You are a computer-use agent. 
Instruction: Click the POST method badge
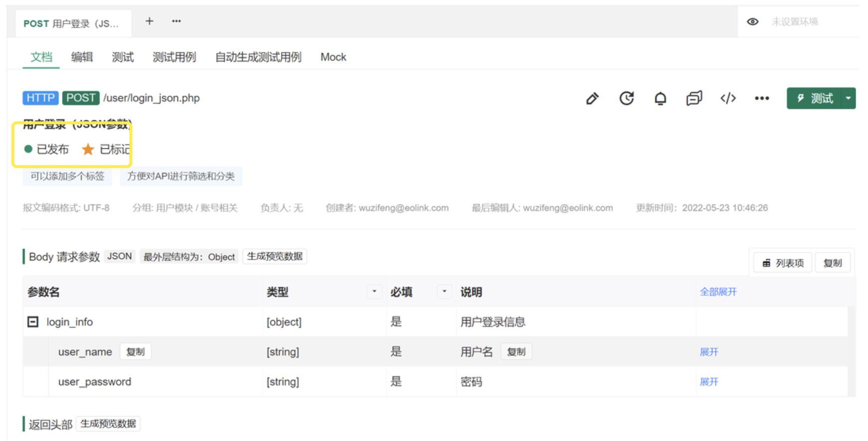coord(81,98)
